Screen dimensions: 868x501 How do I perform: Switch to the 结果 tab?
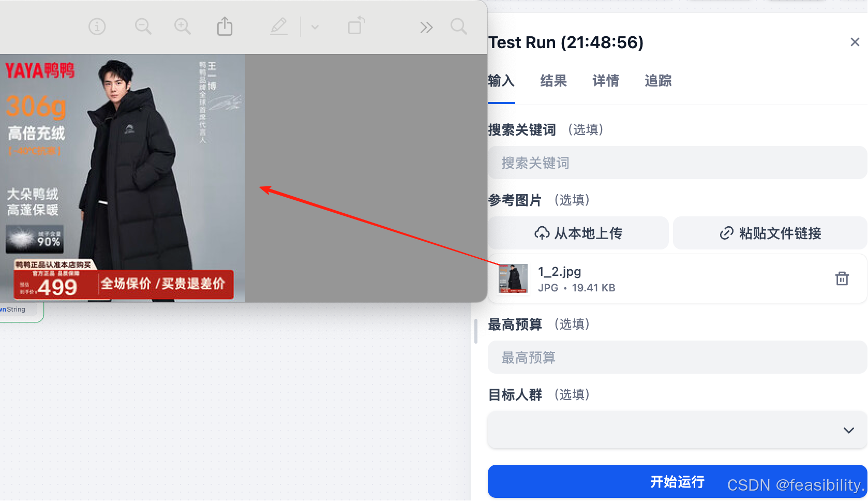[x=553, y=81]
